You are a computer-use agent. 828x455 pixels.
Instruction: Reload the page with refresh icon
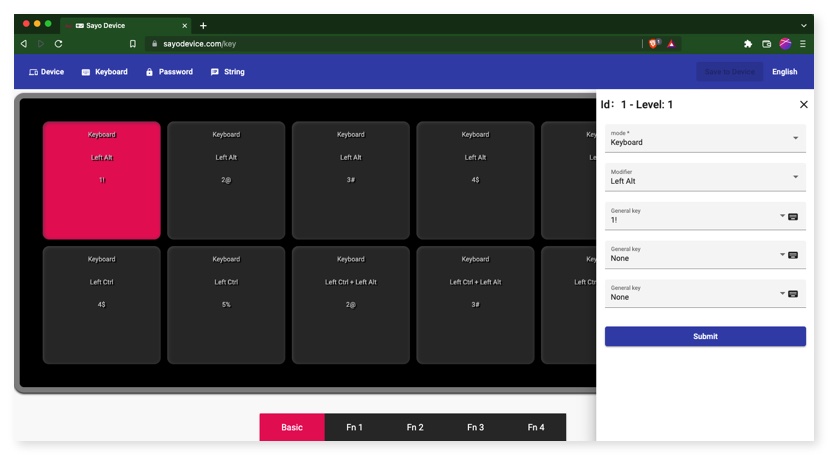pyautogui.click(x=58, y=44)
